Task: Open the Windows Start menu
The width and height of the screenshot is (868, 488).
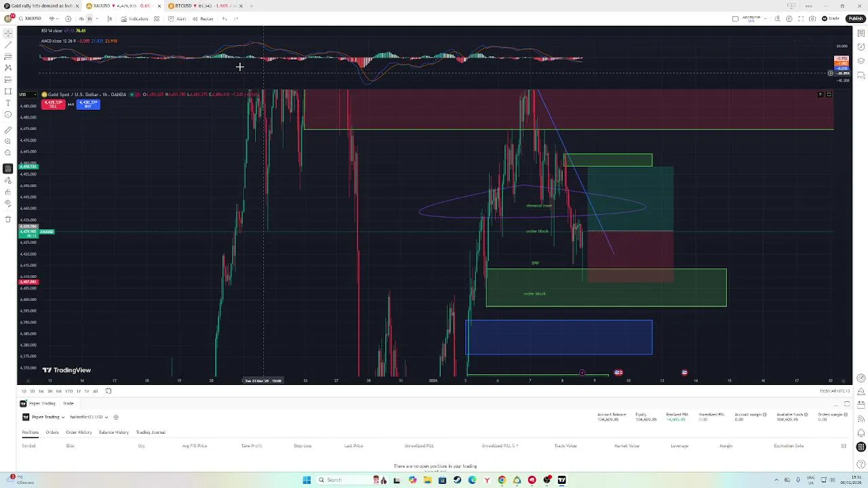Action: point(307,480)
